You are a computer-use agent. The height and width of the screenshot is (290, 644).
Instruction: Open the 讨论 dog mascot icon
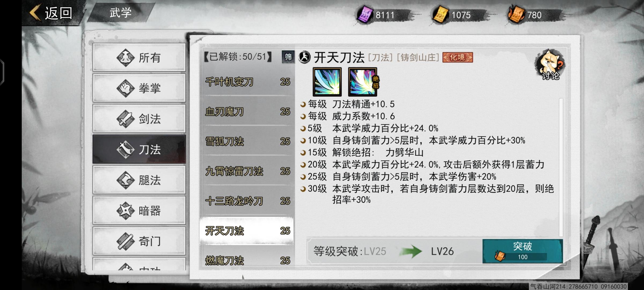pos(550,65)
